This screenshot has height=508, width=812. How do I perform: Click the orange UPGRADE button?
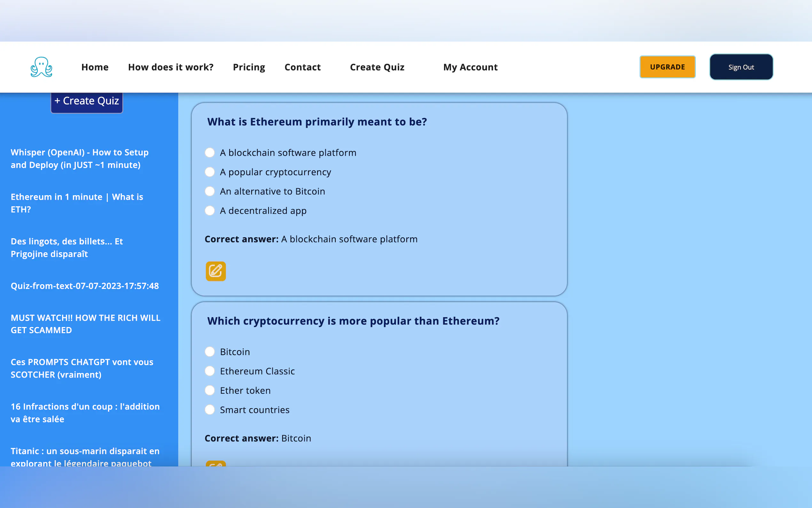pyautogui.click(x=667, y=67)
